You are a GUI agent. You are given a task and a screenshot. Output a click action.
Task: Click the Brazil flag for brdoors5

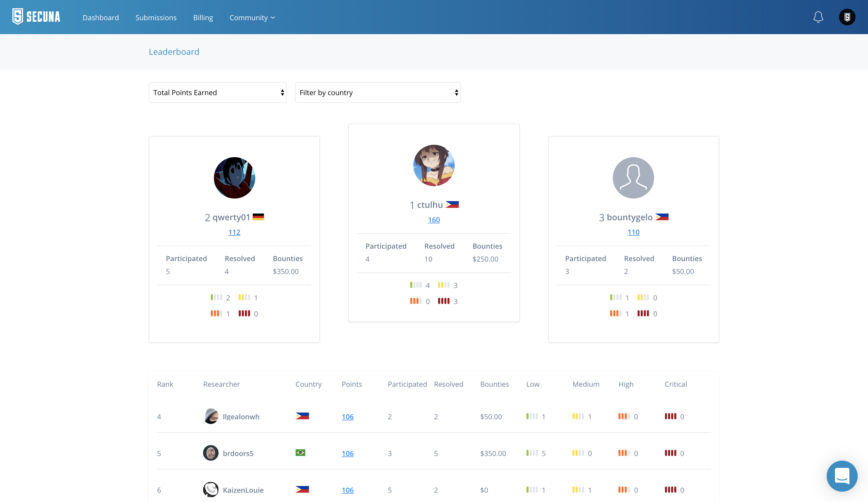pos(300,453)
